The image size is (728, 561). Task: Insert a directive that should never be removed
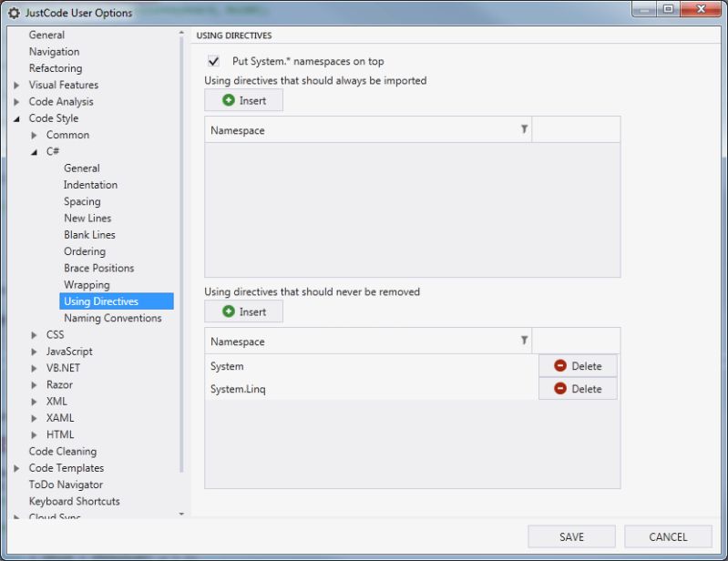(x=244, y=311)
